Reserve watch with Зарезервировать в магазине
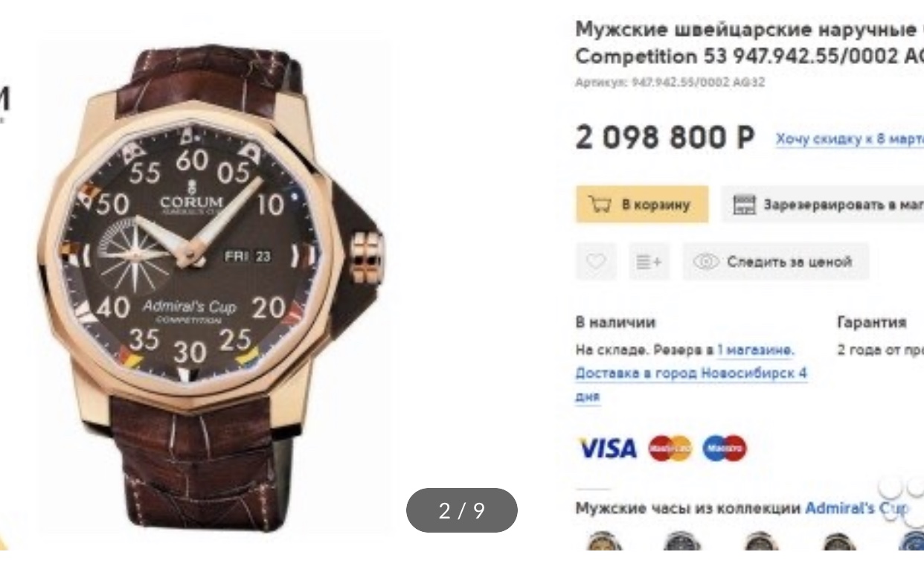 pos(823,205)
